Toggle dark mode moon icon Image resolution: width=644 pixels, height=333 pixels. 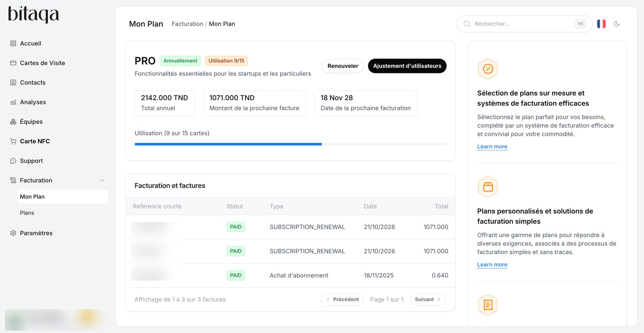[x=617, y=24]
